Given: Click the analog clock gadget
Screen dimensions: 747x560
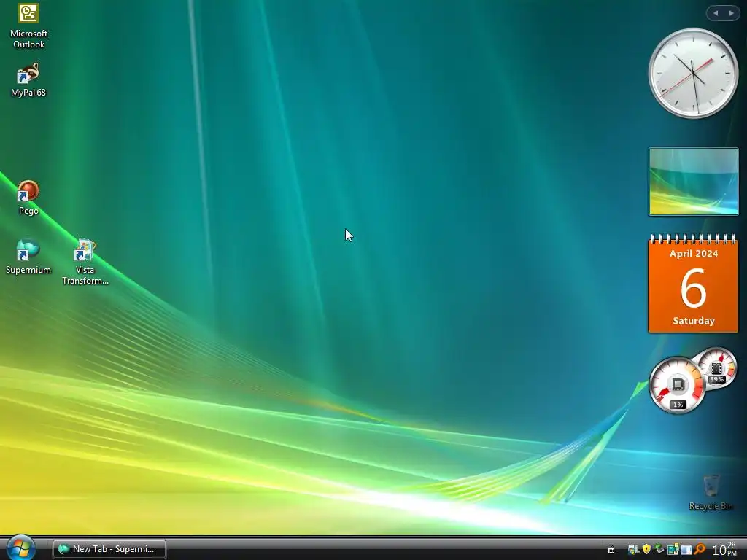Looking at the screenshot, I should (693, 74).
